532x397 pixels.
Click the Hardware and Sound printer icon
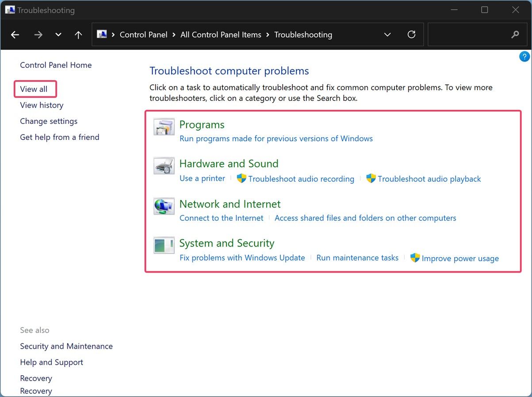click(x=164, y=166)
